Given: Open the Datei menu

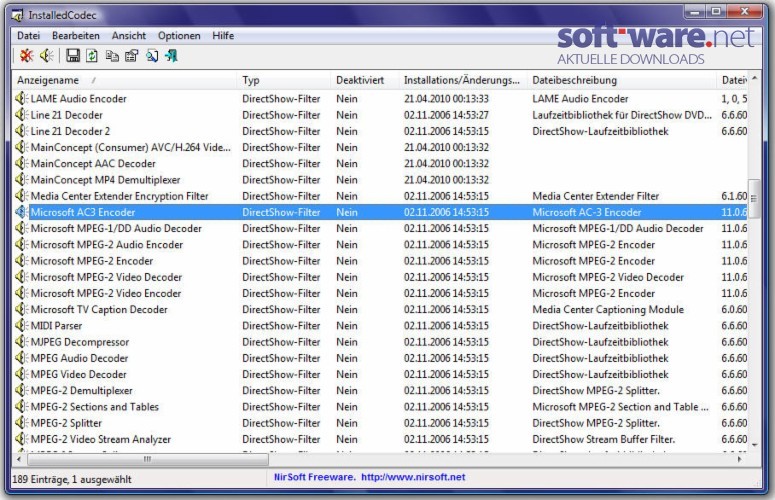Looking at the screenshot, I should [28, 36].
